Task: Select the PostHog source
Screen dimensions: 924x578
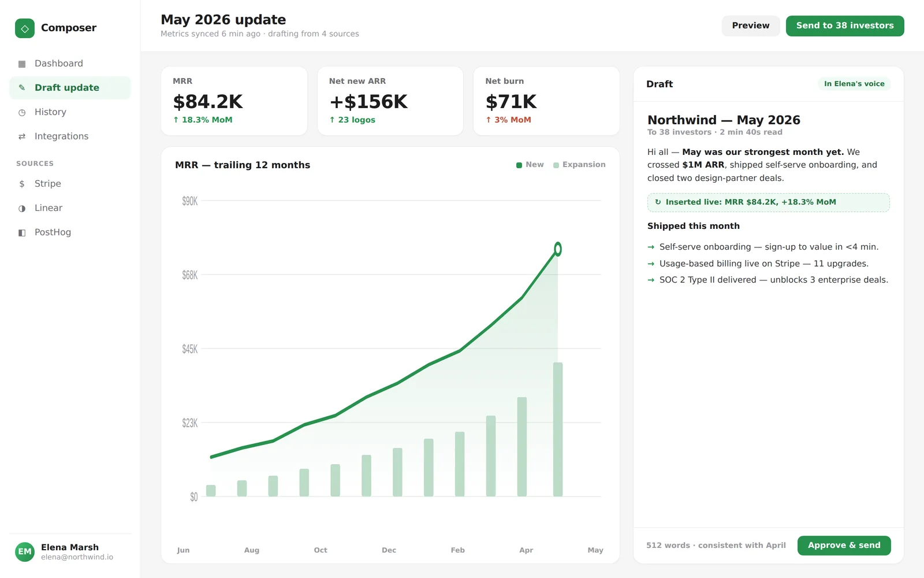Action: pos(70,232)
